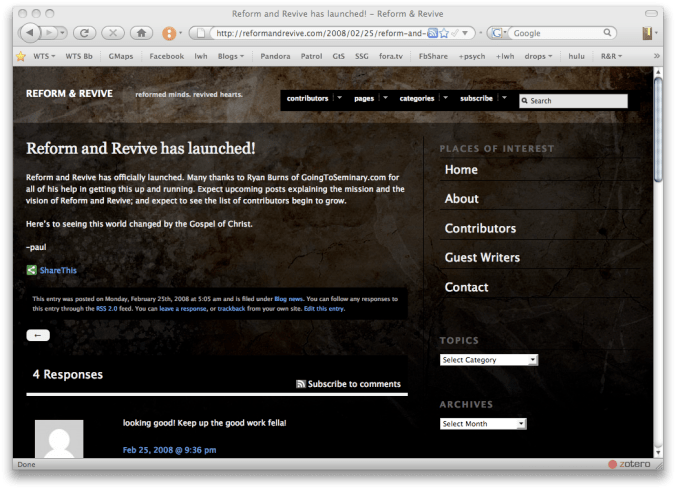This screenshot has width=676, height=489.
Task: Go to the browser Home icon
Action: click(141, 33)
